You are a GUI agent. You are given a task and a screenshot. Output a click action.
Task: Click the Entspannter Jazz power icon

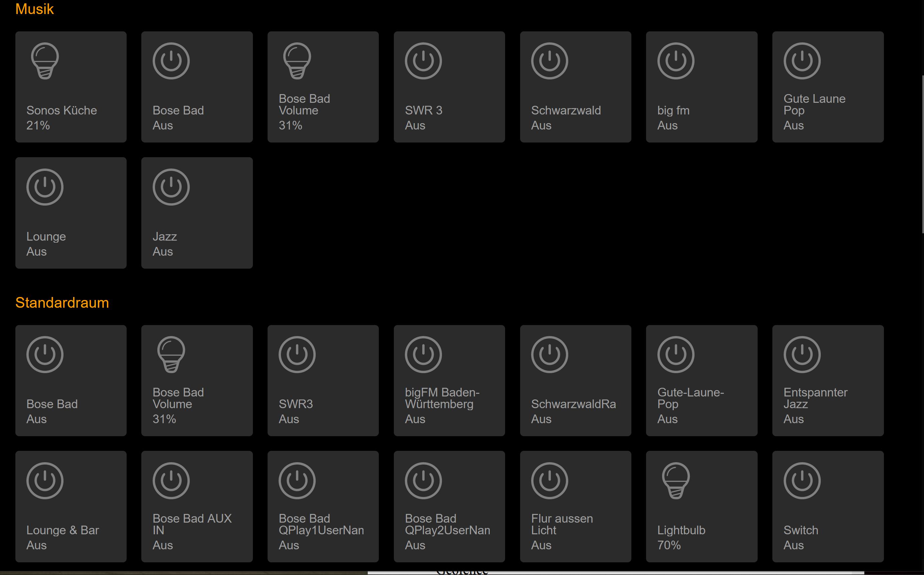pyautogui.click(x=802, y=354)
